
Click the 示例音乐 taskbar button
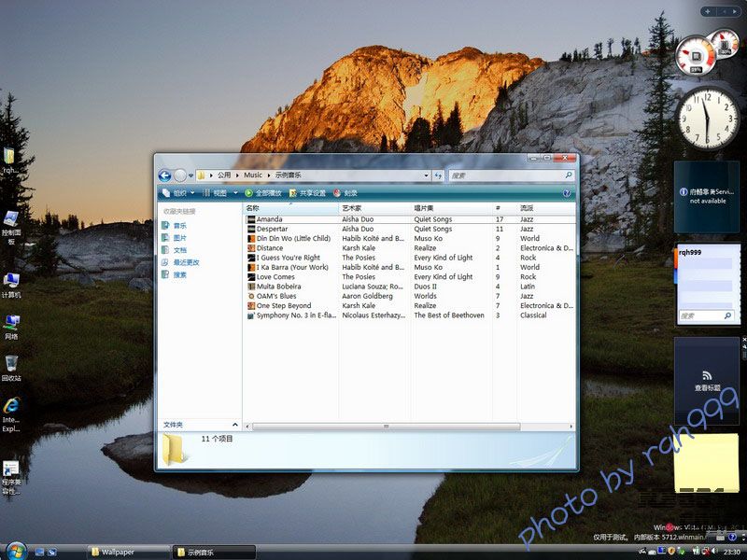[214, 553]
